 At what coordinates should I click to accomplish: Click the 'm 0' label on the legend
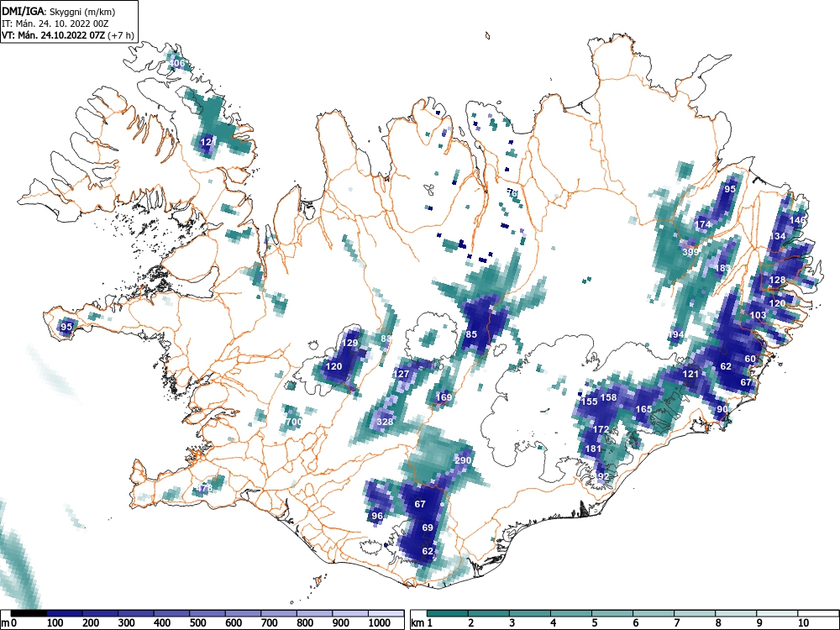click(8, 623)
